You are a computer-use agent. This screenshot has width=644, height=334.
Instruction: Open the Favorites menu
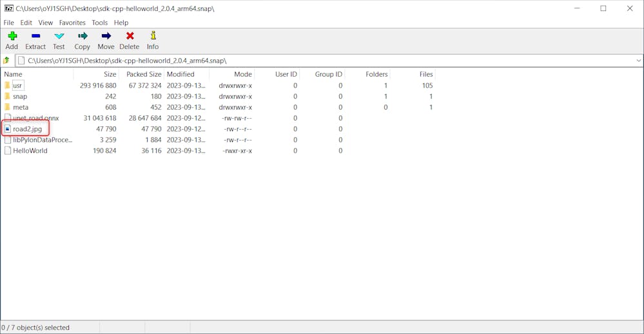(x=72, y=23)
